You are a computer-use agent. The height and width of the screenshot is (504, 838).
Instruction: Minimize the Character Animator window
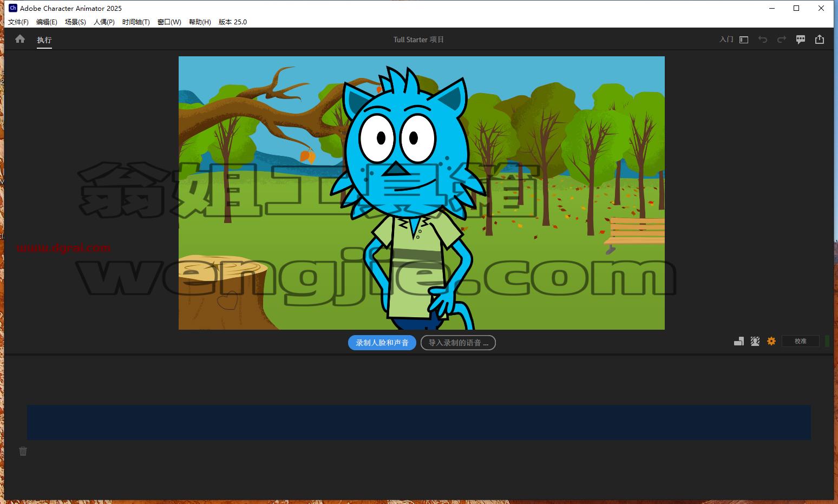772,8
